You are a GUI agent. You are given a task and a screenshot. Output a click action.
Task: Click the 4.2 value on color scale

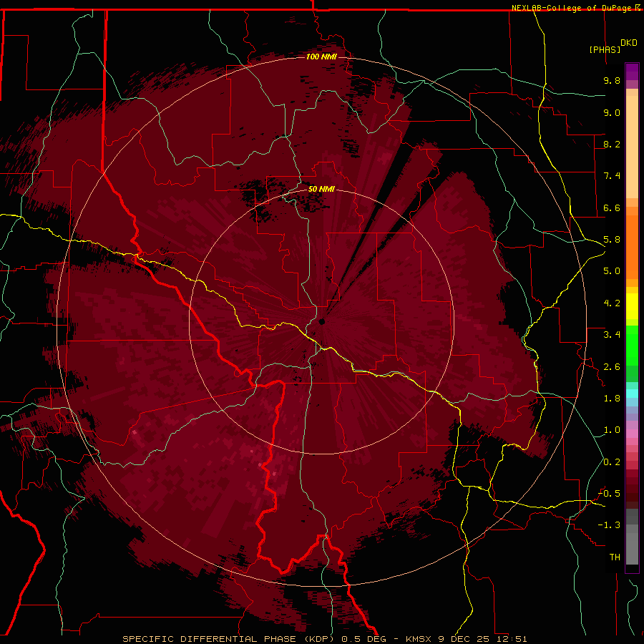point(612,303)
